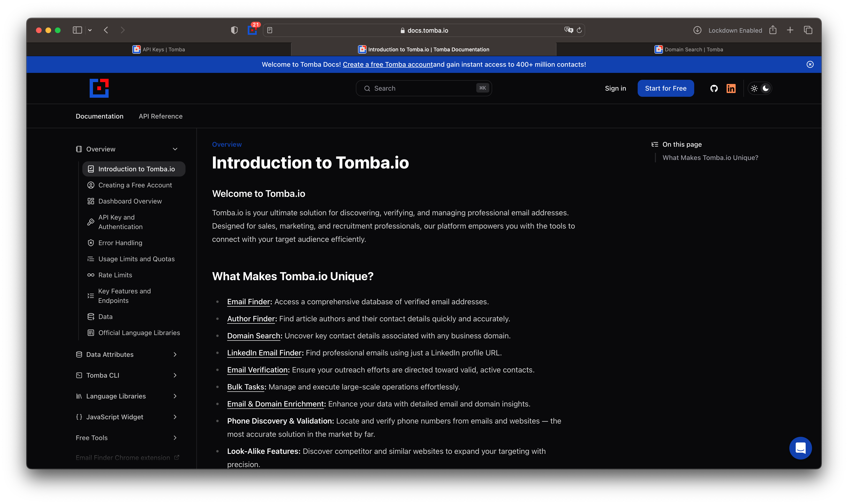Follow Create a free Tomba account link
Viewport: 848px width, 504px height.
(388, 65)
